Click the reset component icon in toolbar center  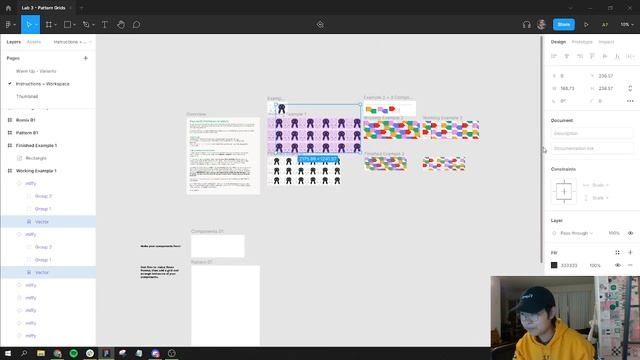point(320,24)
